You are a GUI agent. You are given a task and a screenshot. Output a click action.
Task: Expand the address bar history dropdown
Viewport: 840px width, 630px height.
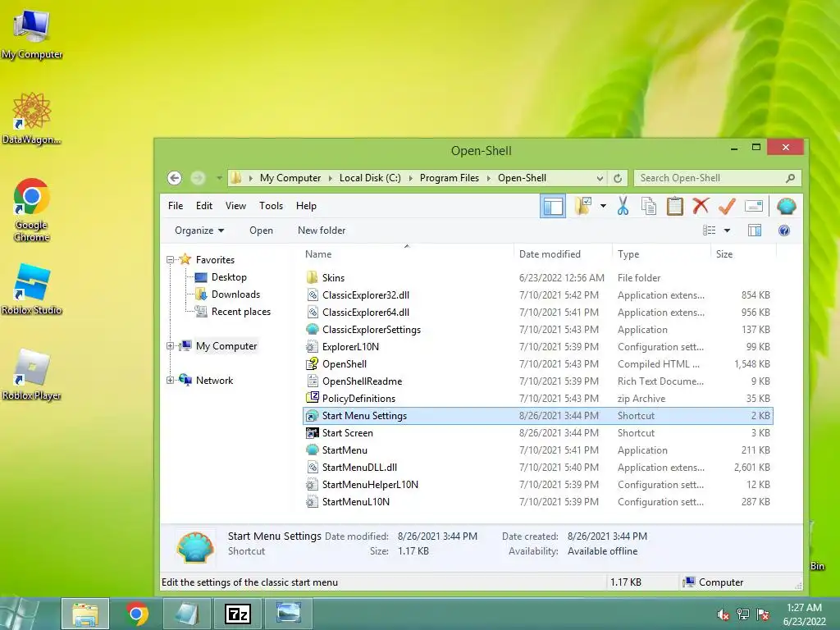[x=600, y=178]
